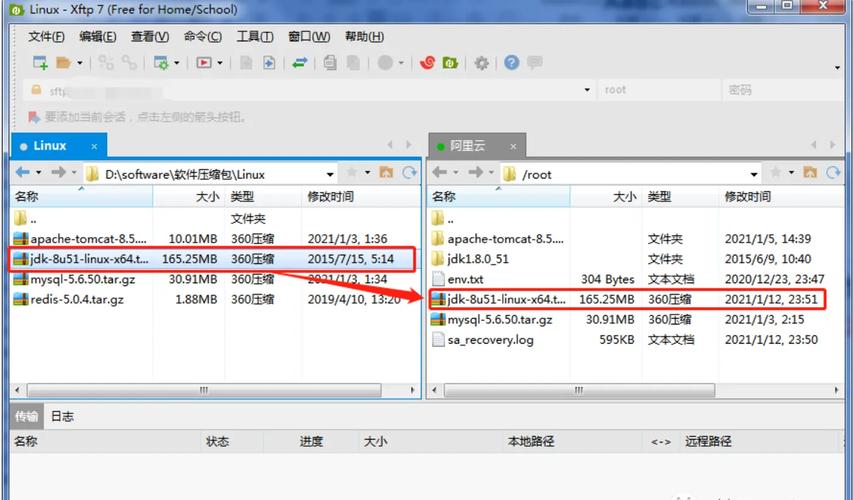Open the 命令(C) menu
This screenshot has height=500, width=853.
tap(203, 36)
